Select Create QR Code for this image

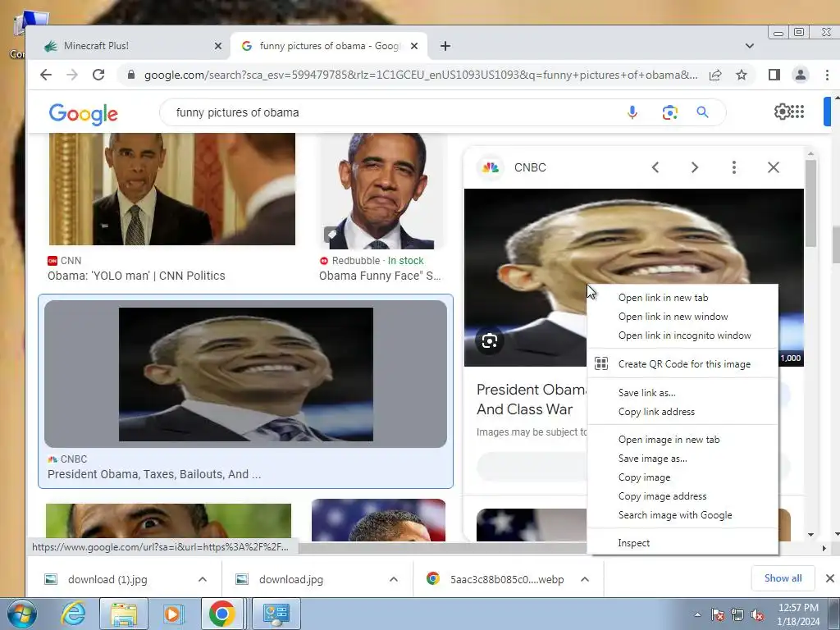[682, 364]
